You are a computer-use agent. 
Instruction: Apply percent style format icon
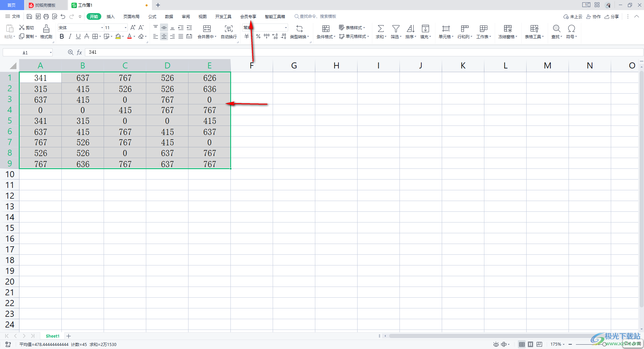pos(258,36)
